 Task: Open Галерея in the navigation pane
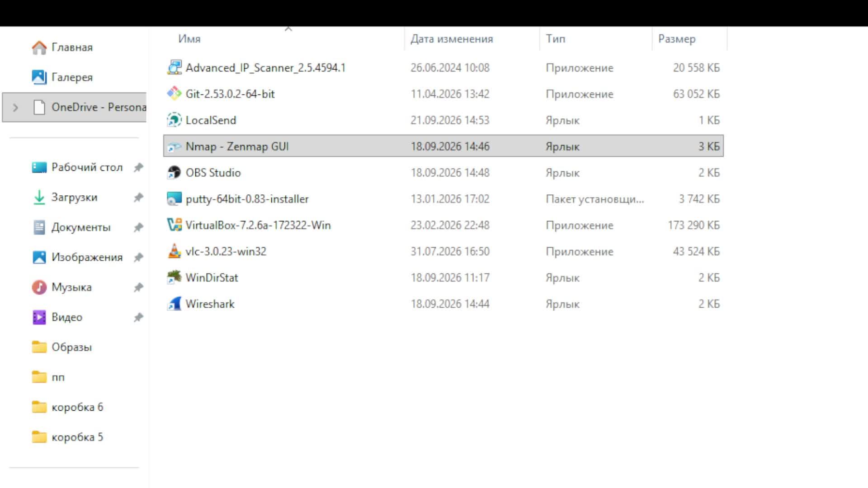[x=72, y=77]
